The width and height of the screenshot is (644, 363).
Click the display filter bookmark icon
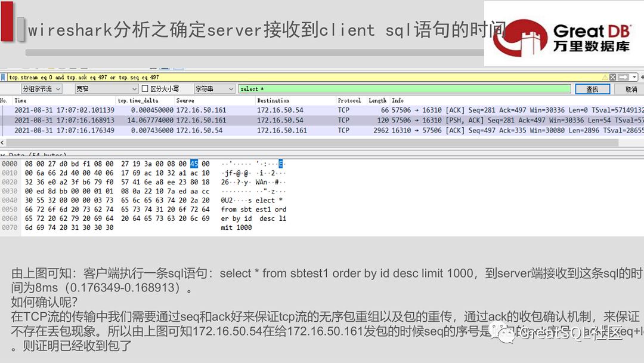[4, 77]
